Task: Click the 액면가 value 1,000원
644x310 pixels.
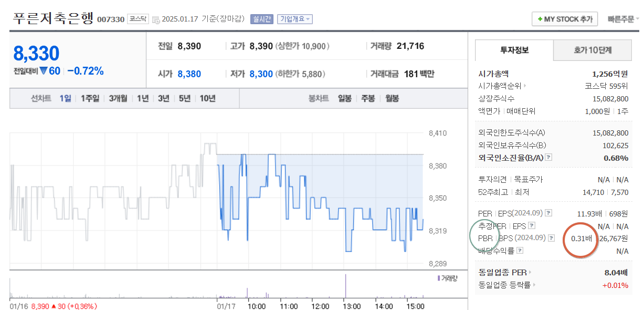Action: pyautogui.click(x=597, y=111)
